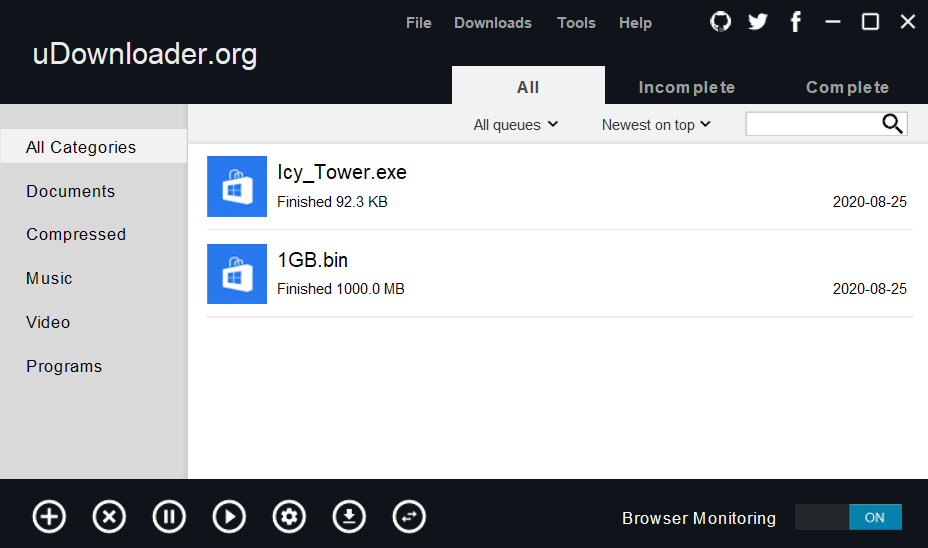This screenshot has height=548, width=928.
Task: Open the Newest on top sort dropdown
Action: [656, 125]
